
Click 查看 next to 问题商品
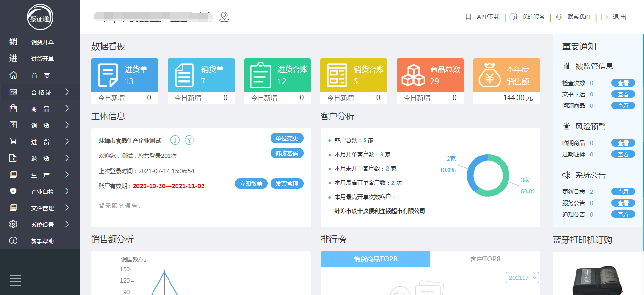pyautogui.click(x=623, y=105)
